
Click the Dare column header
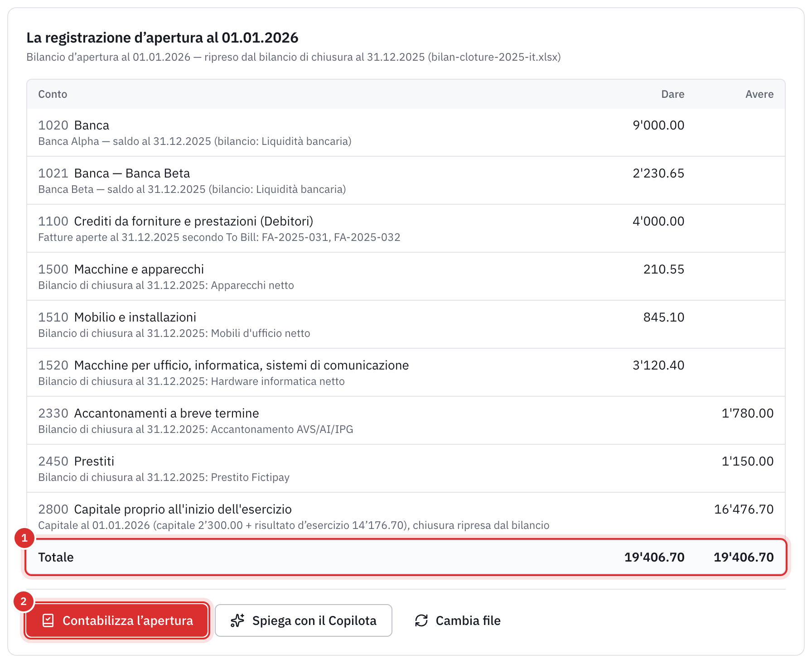672,94
